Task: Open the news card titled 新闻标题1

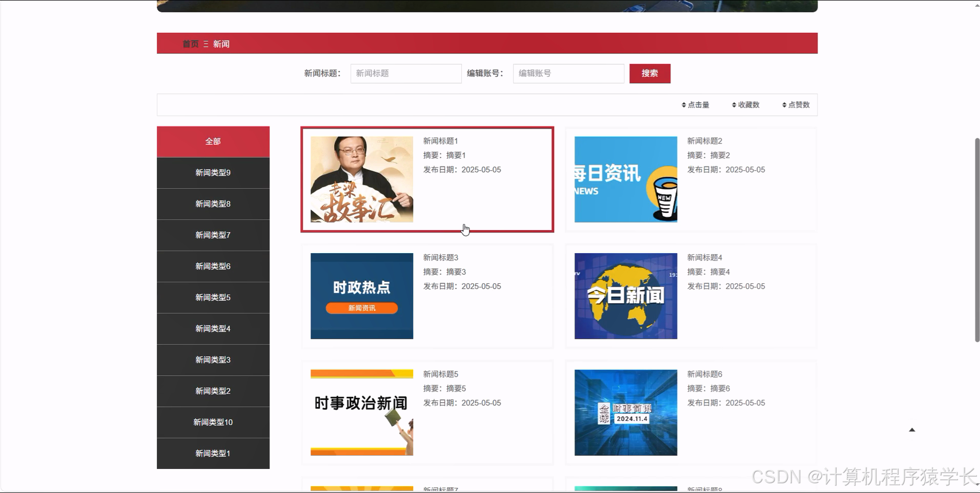Action: click(427, 179)
